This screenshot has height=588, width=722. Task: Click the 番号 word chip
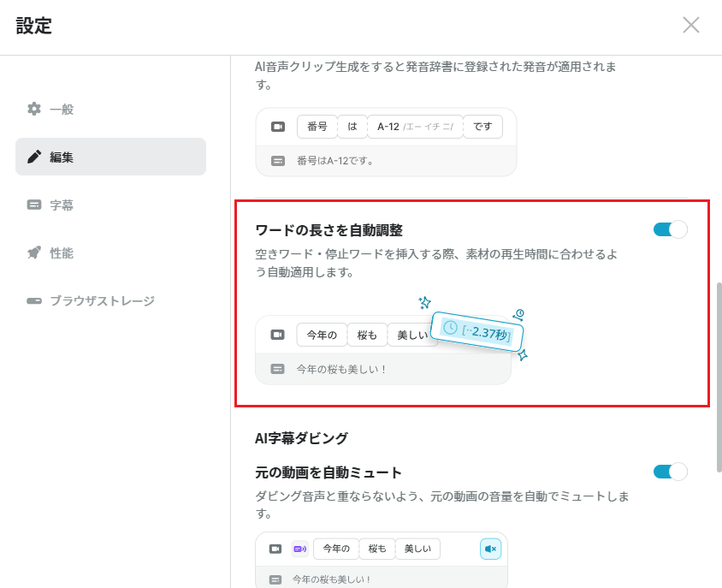tap(317, 127)
